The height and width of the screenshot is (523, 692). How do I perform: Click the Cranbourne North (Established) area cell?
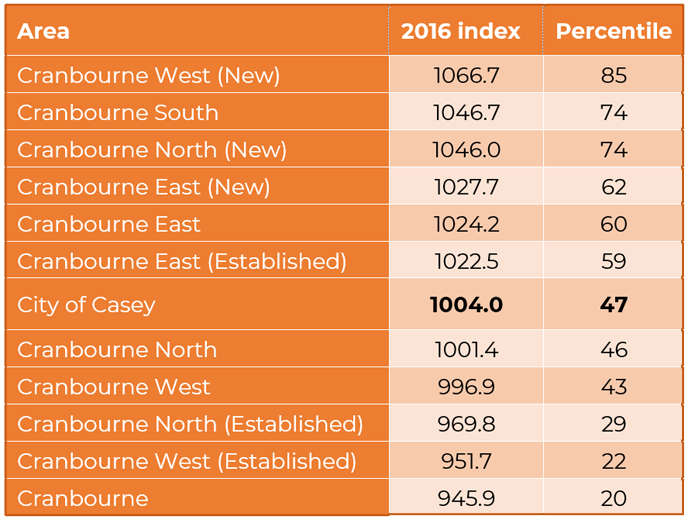point(190,424)
